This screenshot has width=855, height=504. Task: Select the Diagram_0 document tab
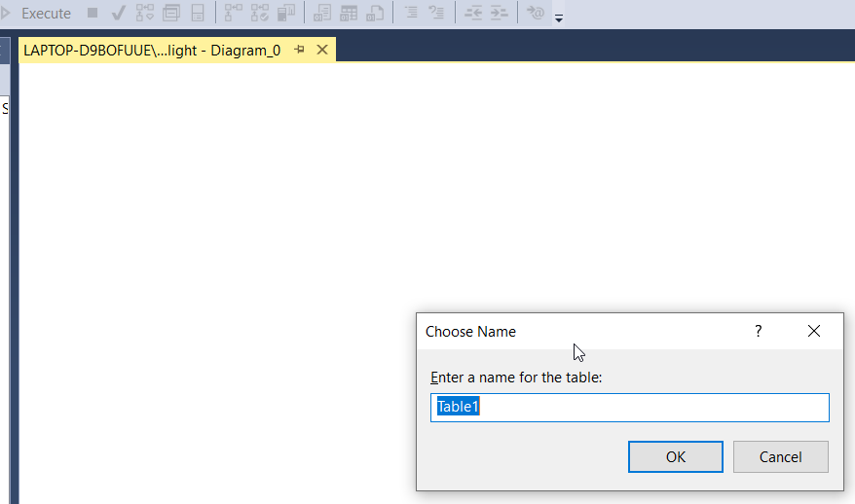(x=151, y=50)
